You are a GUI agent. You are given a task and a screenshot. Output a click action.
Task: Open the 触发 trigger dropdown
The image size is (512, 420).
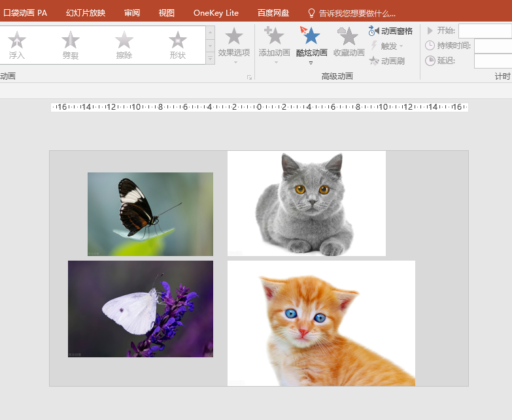point(387,46)
